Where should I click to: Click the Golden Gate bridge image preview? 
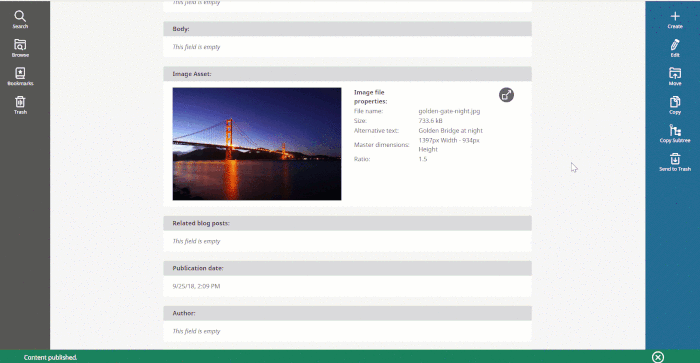click(x=257, y=144)
